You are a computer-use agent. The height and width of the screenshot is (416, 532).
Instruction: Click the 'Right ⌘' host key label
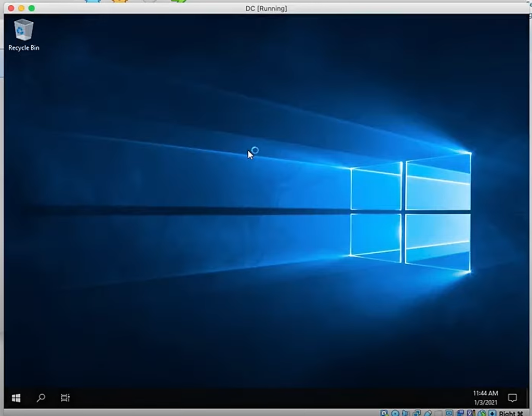(x=511, y=414)
